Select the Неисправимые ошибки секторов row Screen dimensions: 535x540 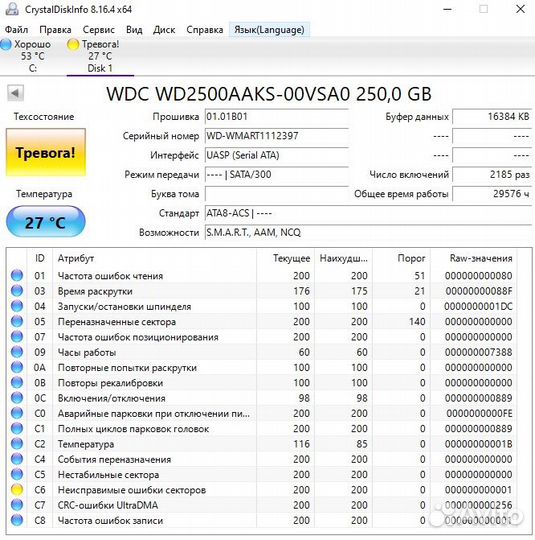pos(262,490)
